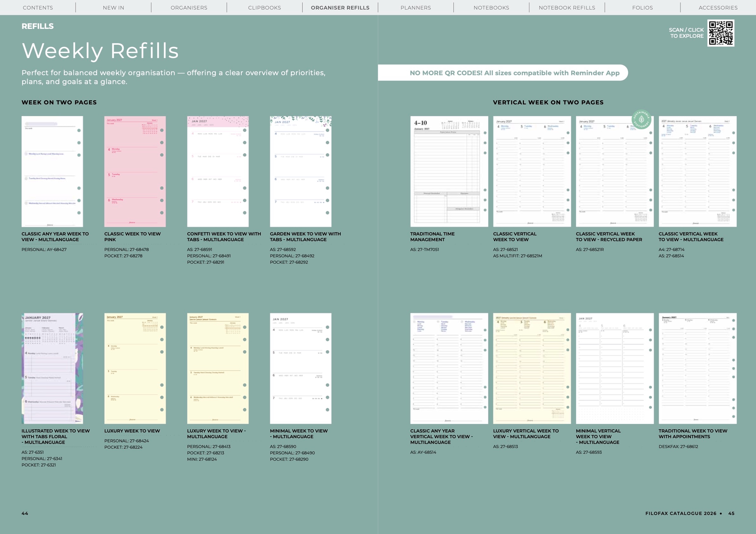Click the QR code to explore
Viewport: 756px width, 534px height.
(720, 33)
